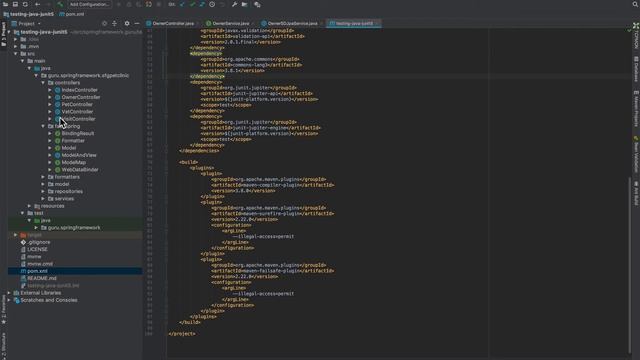
Task: Click the locate file target icon in Project panel
Action: click(104, 24)
